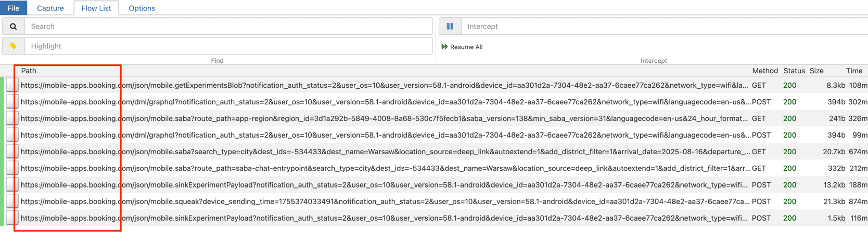Click POST method of the squeak row
The image size is (868, 242).
(761, 201)
